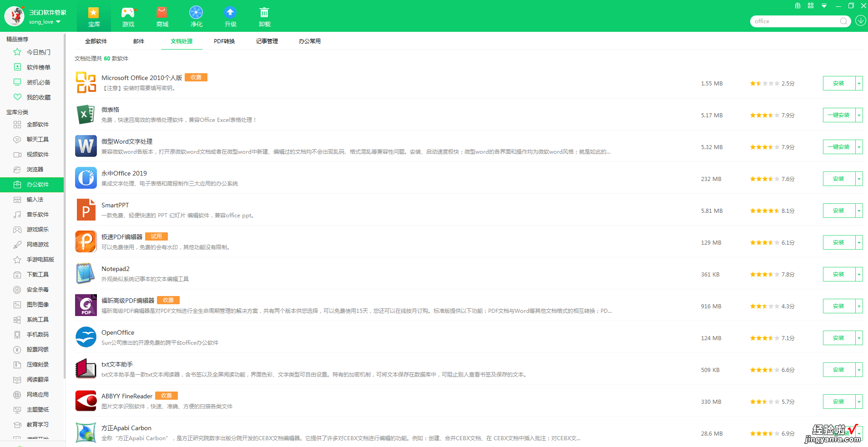Open the 宝库 star icon tab

tap(94, 16)
